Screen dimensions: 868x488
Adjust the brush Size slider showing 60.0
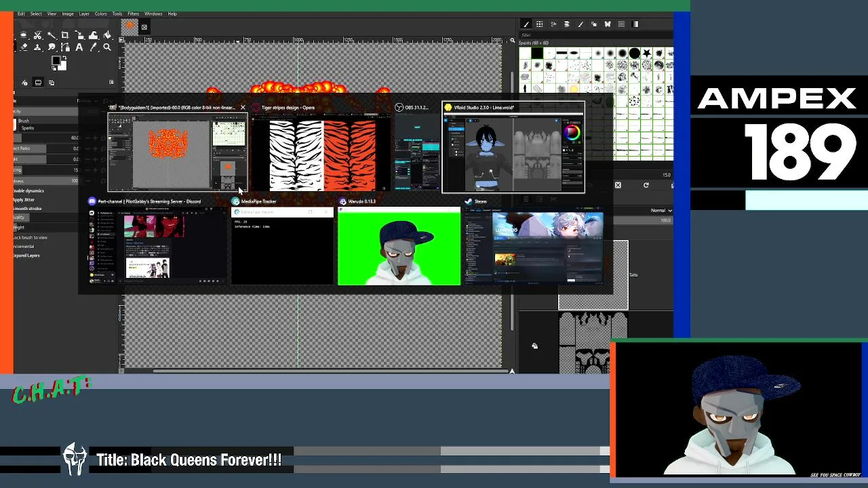47,138
